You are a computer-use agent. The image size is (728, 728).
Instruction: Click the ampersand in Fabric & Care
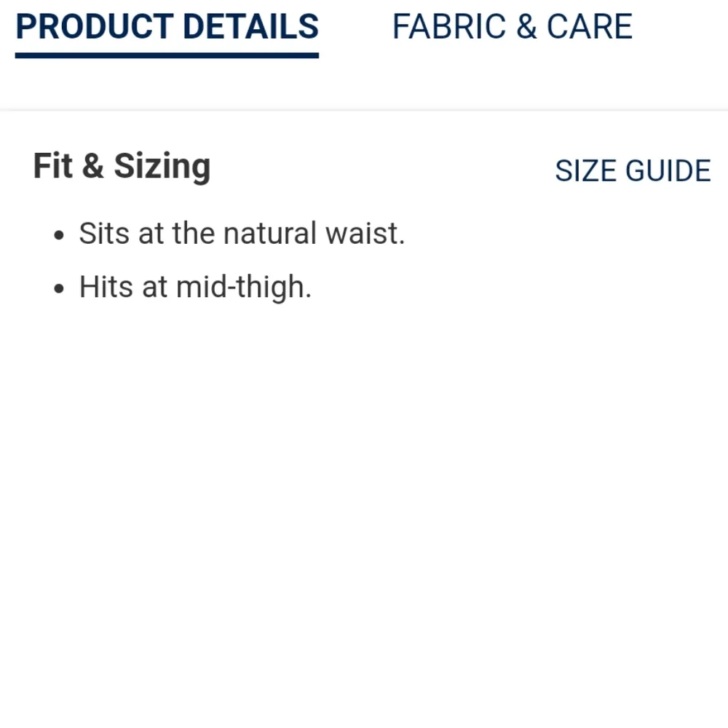(x=526, y=27)
